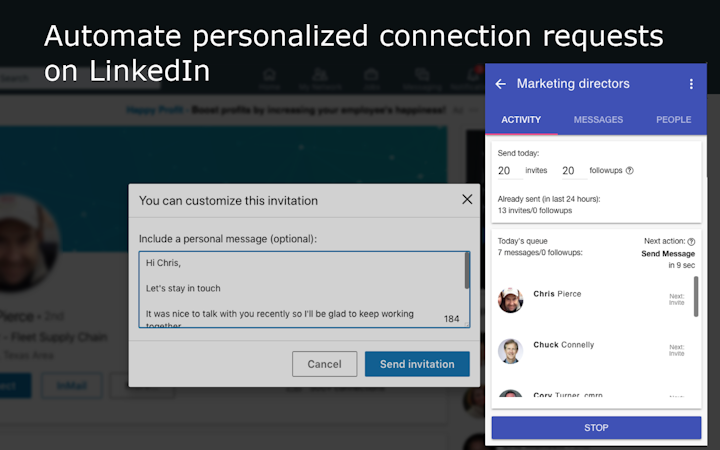Click help icon next to followups
This screenshot has width=720, height=450.
click(629, 171)
